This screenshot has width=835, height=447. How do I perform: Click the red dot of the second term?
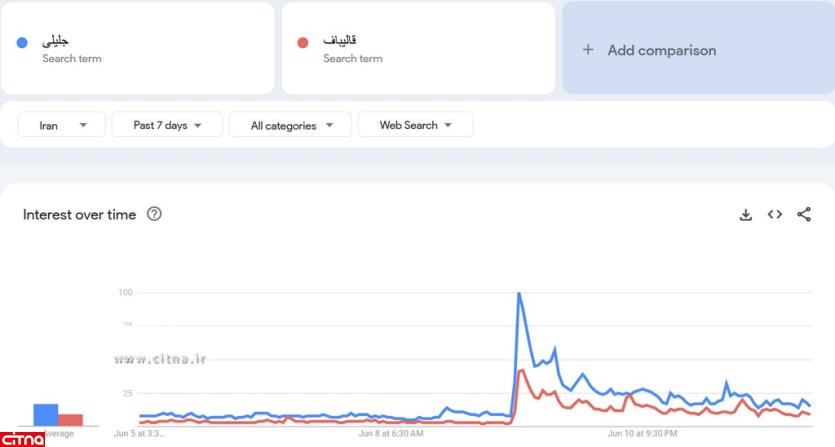(303, 43)
